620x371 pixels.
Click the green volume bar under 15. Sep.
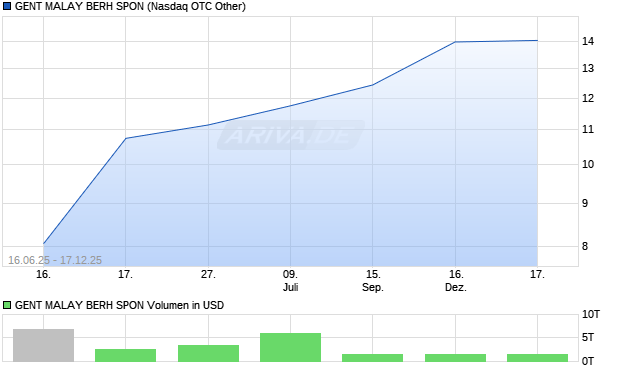pyautogui.click(x=372, y=358)
